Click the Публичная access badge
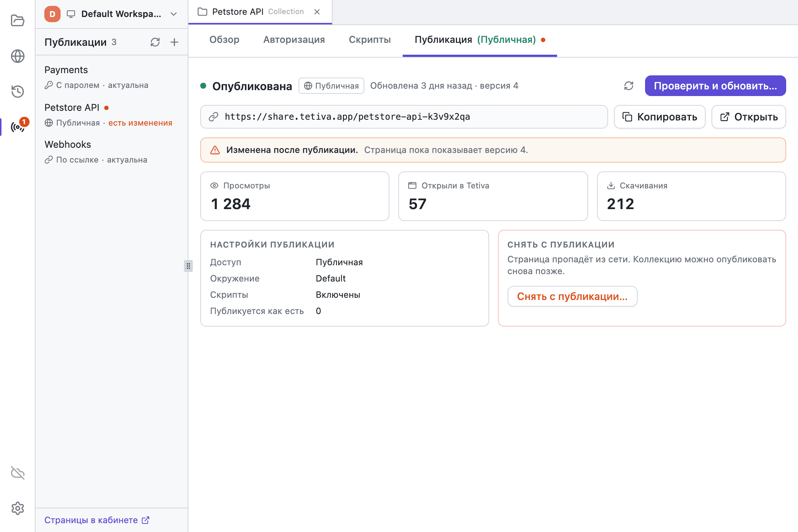Image resolution: width=798 pixels, height=532 pixels. click(331, 86)
